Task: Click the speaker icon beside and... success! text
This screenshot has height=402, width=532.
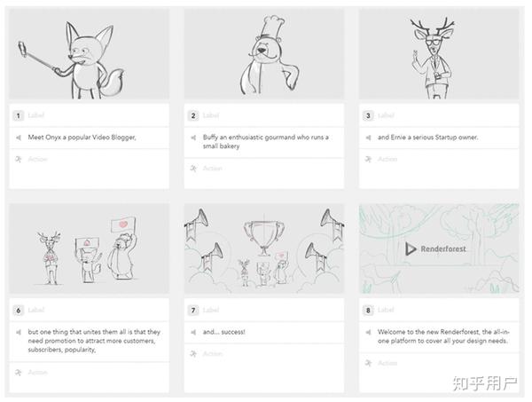Action: pos(193,332)
